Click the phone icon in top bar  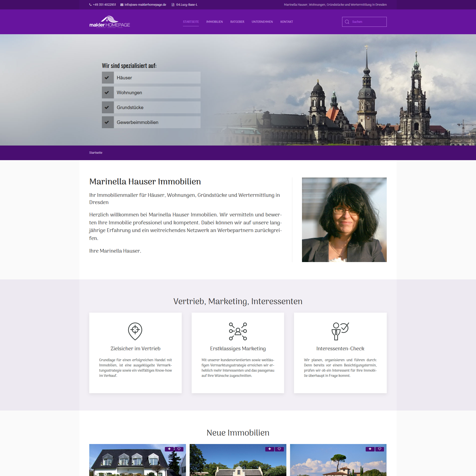point(90,5)
